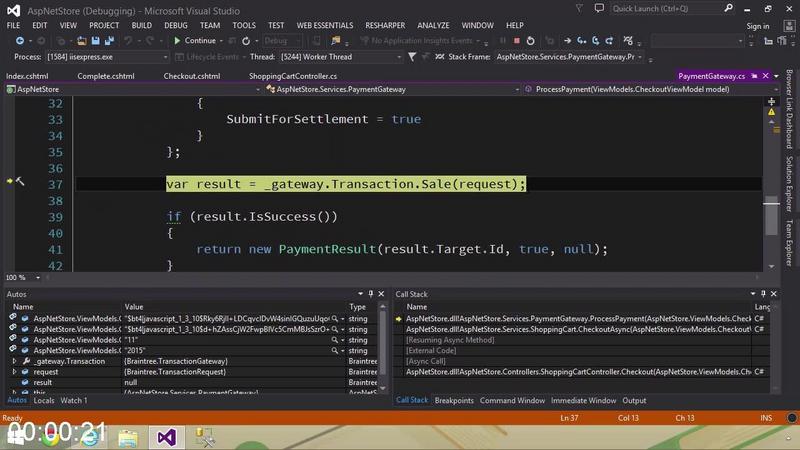The height and width of the screenshot is (450, 800).
Task: Click the Continue debugging button
Action: click(x=195, y=41)
